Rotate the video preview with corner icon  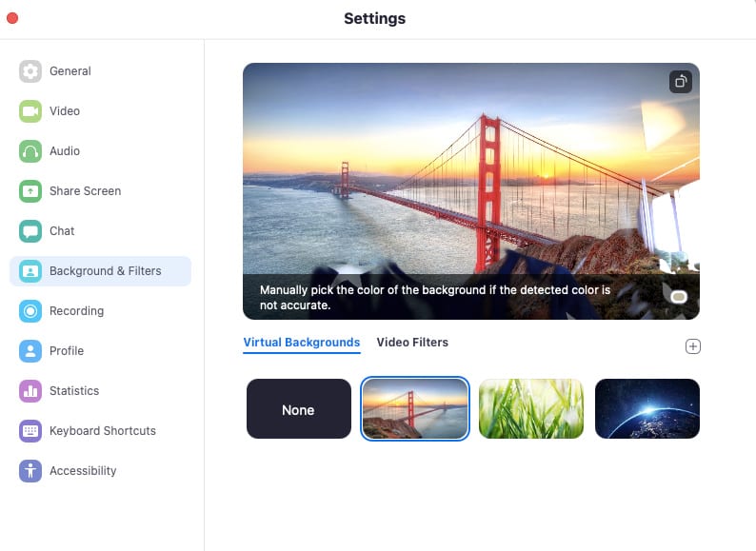[680, 82]
